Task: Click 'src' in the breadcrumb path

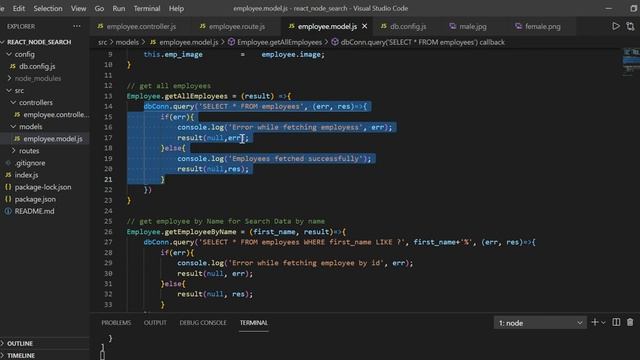Action: 102,42
